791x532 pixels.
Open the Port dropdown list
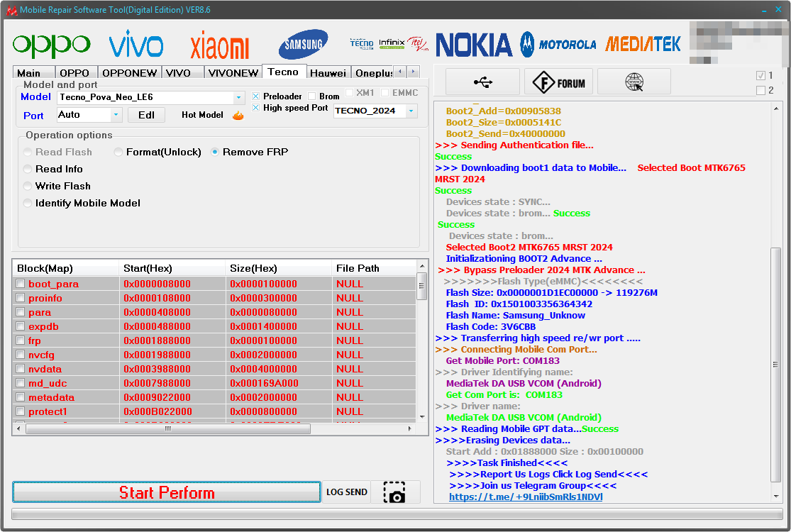[x=116, y=115]
